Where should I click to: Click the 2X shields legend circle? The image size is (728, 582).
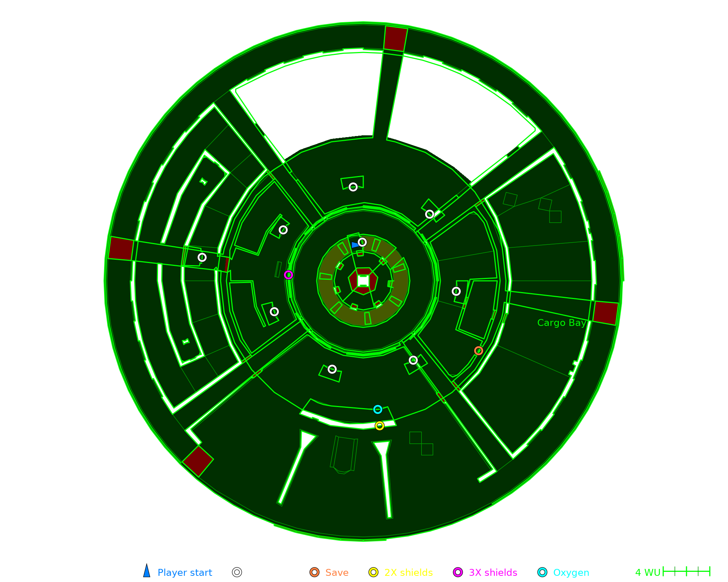point(373,572)
